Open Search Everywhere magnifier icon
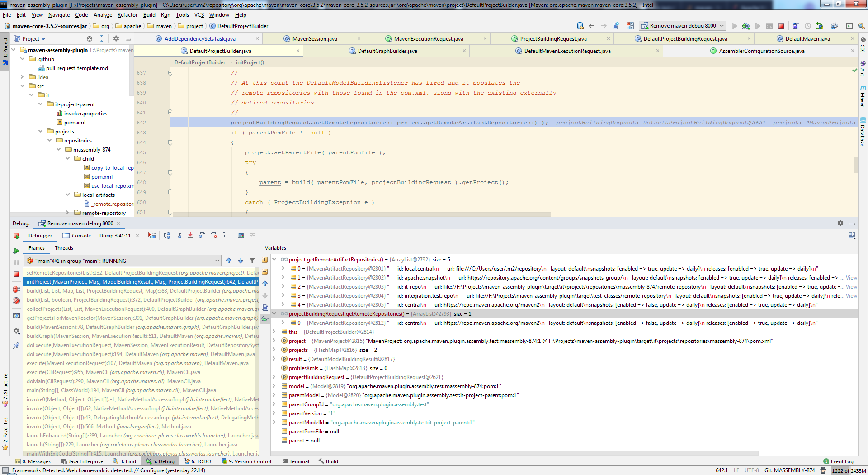The height and width of the screenshot is (475, 868). 861,26
